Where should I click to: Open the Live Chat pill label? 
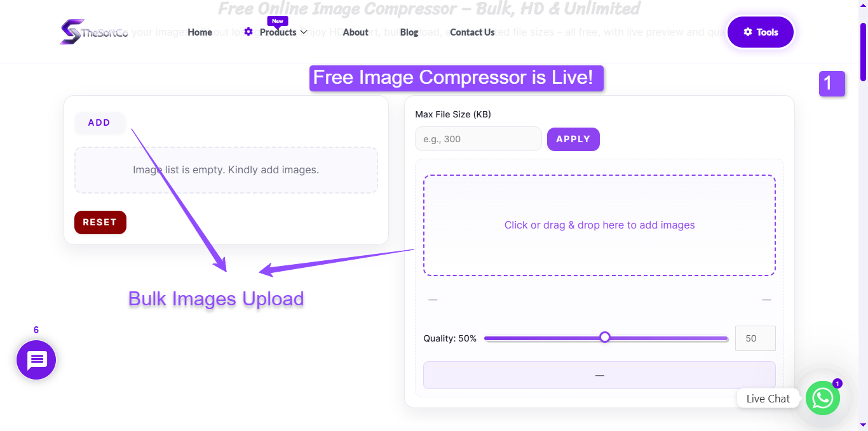coord(768,398)
